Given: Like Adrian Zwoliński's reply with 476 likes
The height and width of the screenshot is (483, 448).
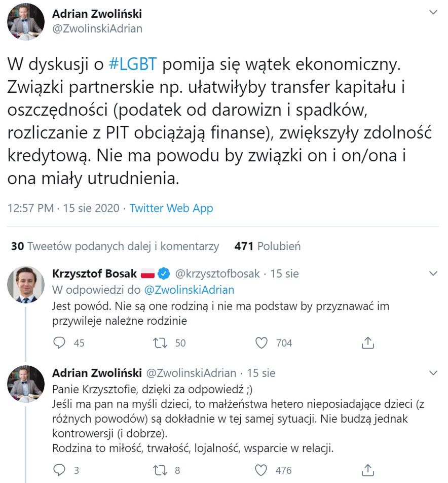Looking at the screenshot, I should 262,470.
